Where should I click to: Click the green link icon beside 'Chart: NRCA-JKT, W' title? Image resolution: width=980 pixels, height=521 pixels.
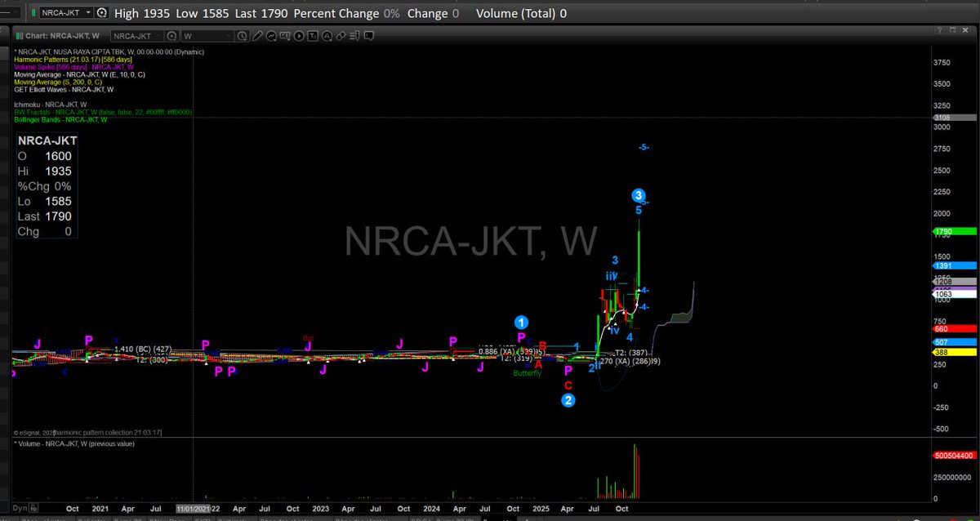point(18,36)
